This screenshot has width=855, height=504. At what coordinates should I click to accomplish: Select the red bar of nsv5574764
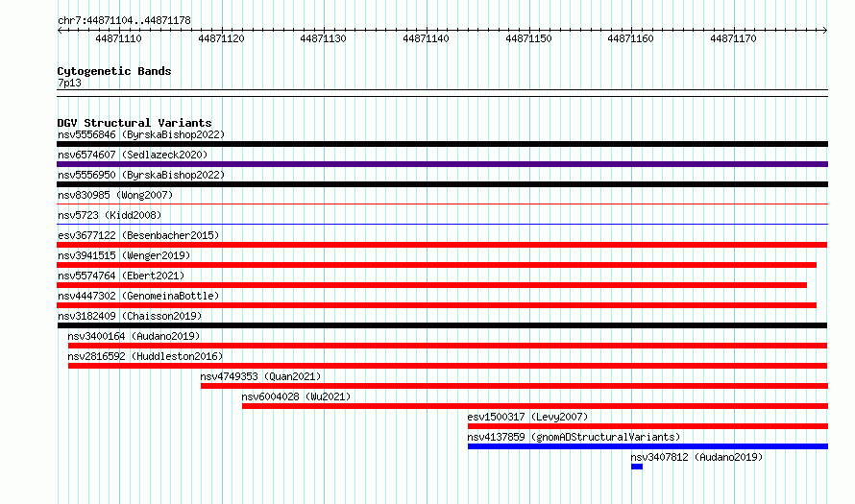[432, 285]
